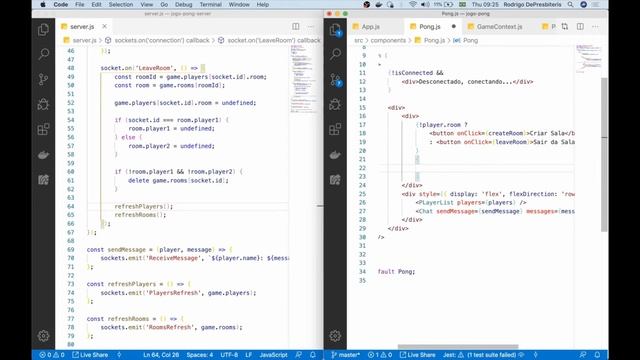Open master branch picker in Pong.js window
This screenshot has width=640, height=360.
[345, 355]
